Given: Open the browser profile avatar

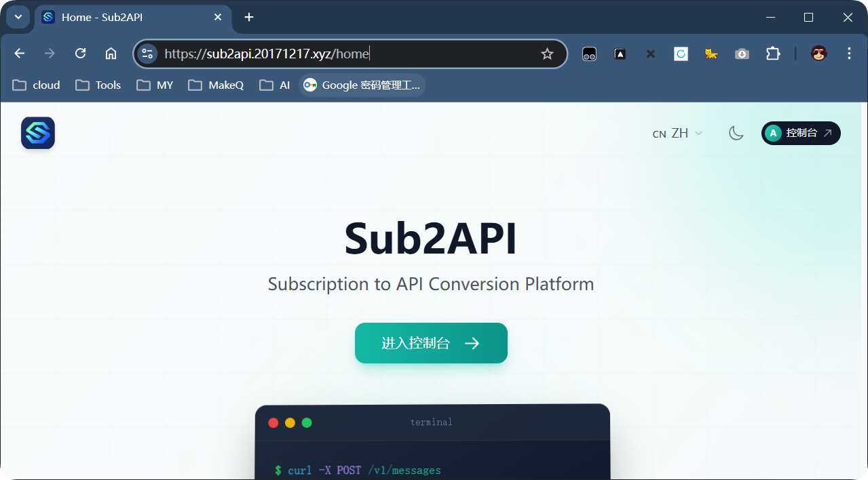Looking at the screenshot, I should [819, 54].
